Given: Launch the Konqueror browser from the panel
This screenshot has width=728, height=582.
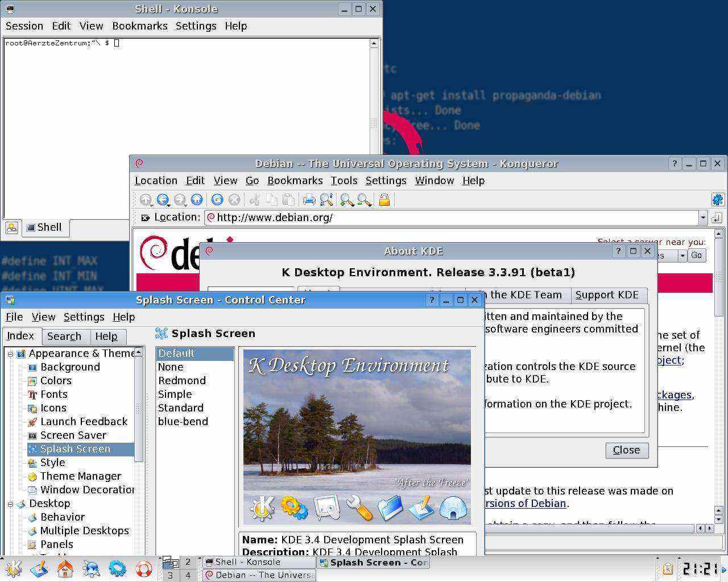Looking at the screenshot, I should tap(92, 568).
